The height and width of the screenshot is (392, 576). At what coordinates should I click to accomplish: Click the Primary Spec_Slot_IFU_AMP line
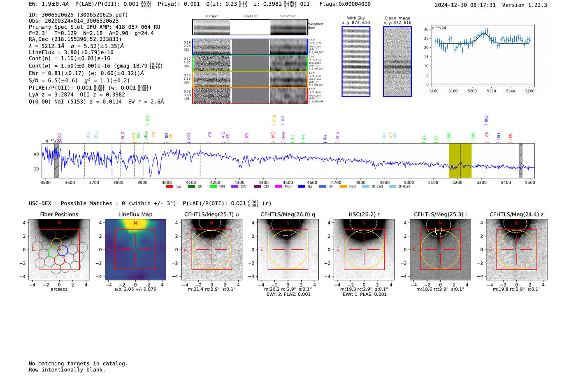[95, 27]
